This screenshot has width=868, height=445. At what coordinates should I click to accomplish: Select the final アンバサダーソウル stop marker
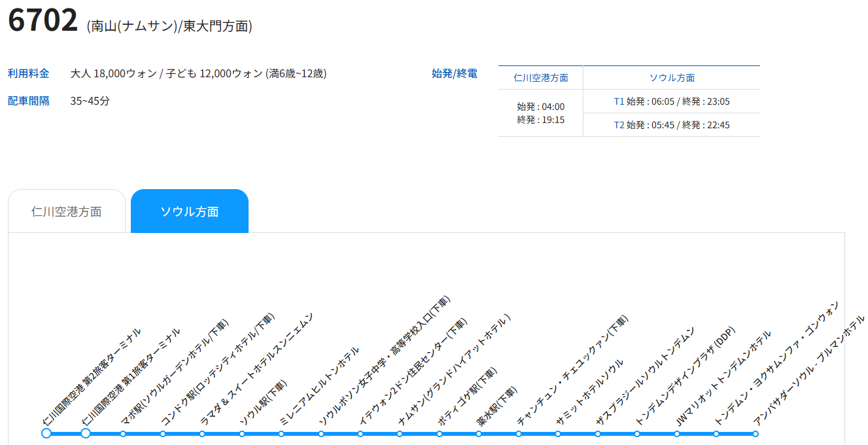click(x=755, y=434)
